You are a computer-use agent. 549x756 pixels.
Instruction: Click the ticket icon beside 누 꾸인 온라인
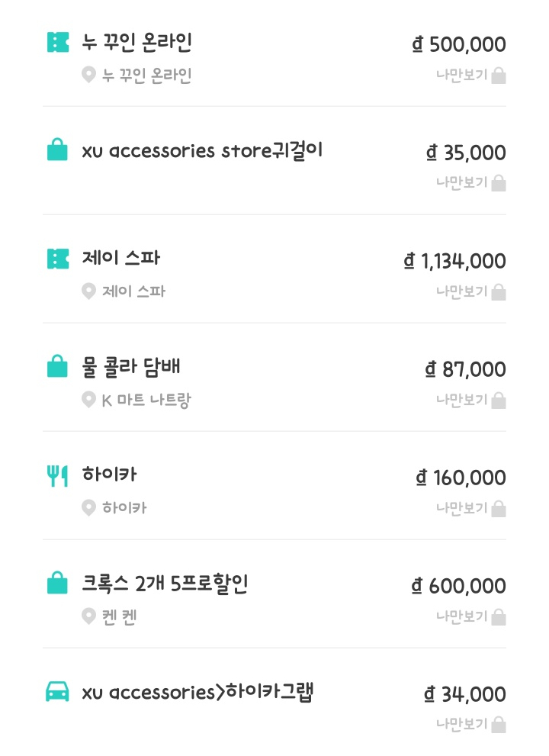58,43
